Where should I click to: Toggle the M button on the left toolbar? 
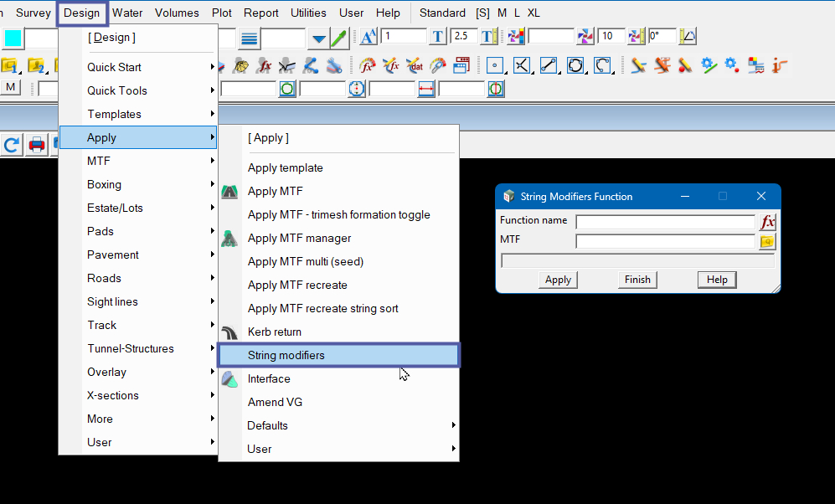tap(11, 88)
